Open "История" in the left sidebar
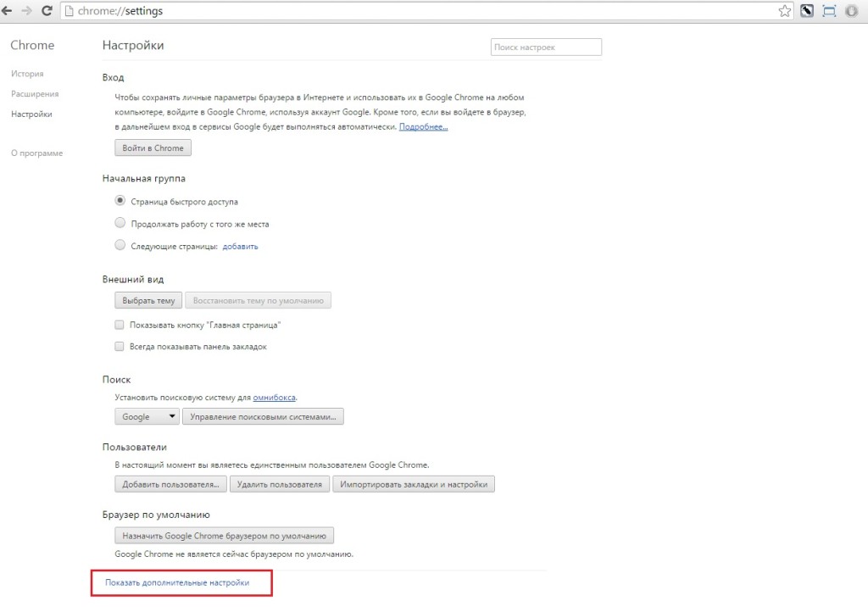The width and height of the screenshot is (868, 607). coord(27,74)
